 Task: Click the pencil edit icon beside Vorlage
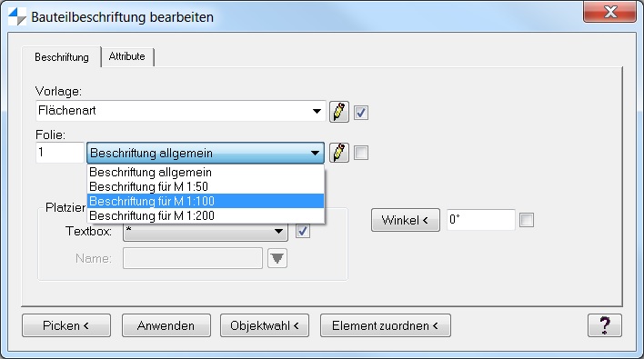pos(339,112)
